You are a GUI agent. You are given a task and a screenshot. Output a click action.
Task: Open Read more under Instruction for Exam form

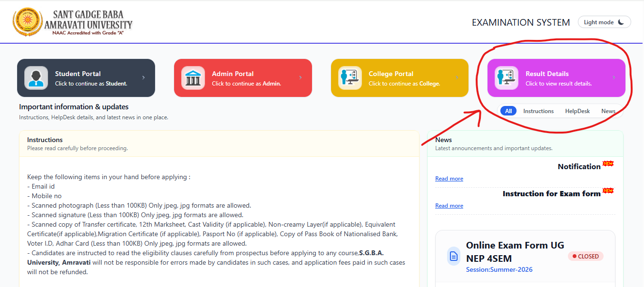449,206
